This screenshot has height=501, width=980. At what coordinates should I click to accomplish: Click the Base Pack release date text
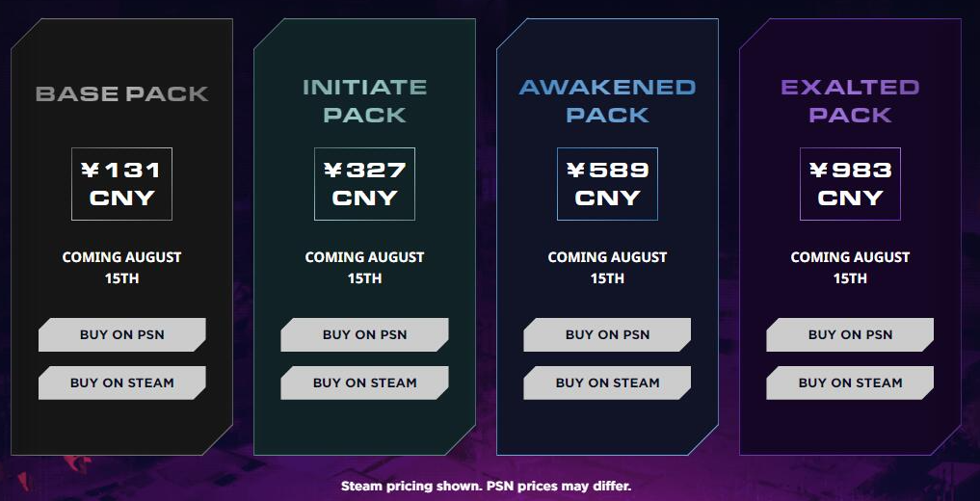[x=121, y=268]
